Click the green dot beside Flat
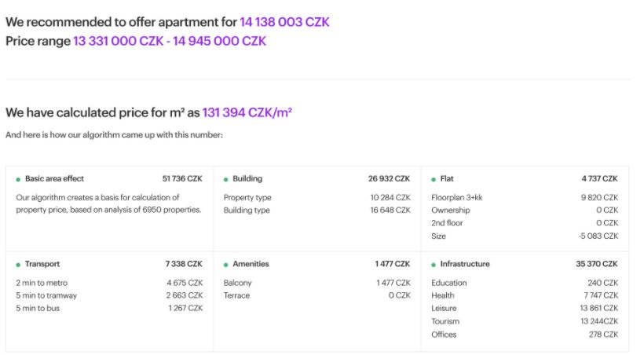 coord(434,180)
